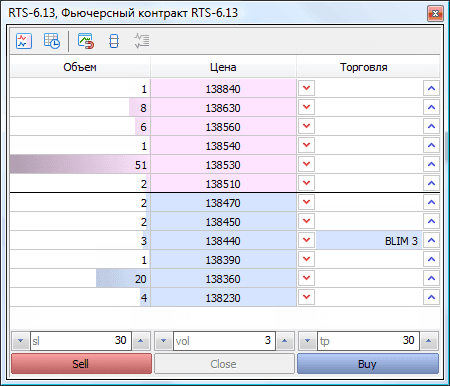Click blue buy arrow at price 138390

point(431,259)
